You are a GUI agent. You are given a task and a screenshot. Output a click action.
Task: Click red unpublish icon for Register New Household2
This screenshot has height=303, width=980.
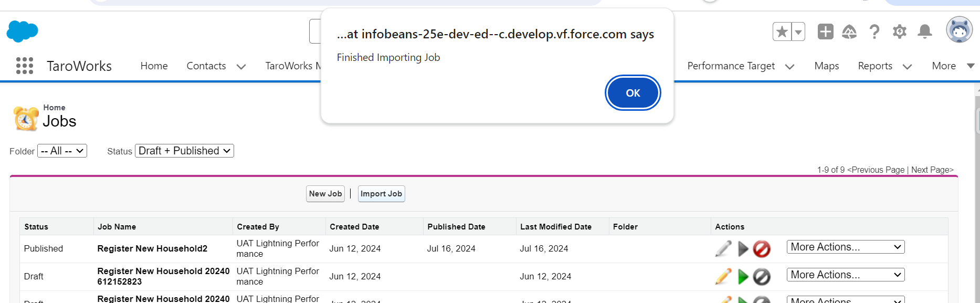coord(762,248)
